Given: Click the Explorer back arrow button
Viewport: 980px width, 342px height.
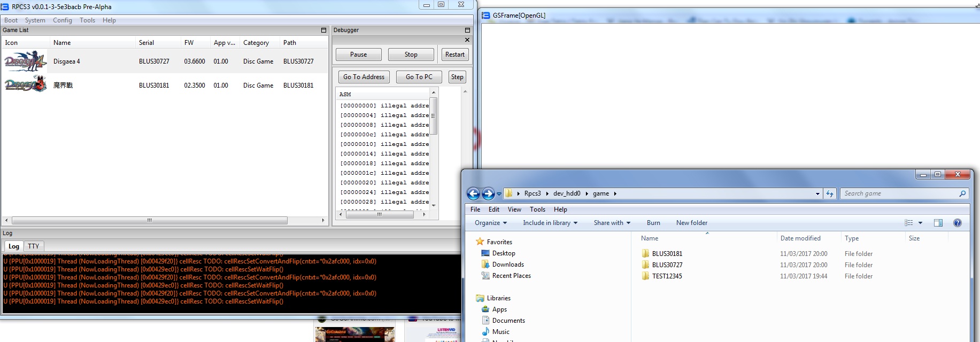Looking at the screenshot, I should (x=473, y=193).
